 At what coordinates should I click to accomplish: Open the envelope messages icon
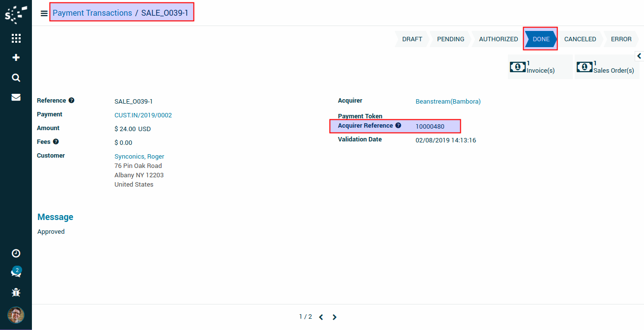16,97
